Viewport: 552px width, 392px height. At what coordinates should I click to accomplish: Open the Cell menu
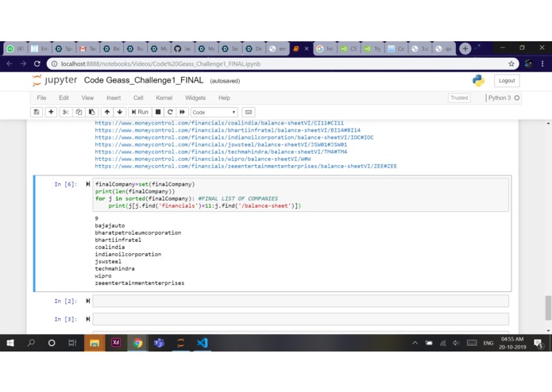(x=138, y=98)
